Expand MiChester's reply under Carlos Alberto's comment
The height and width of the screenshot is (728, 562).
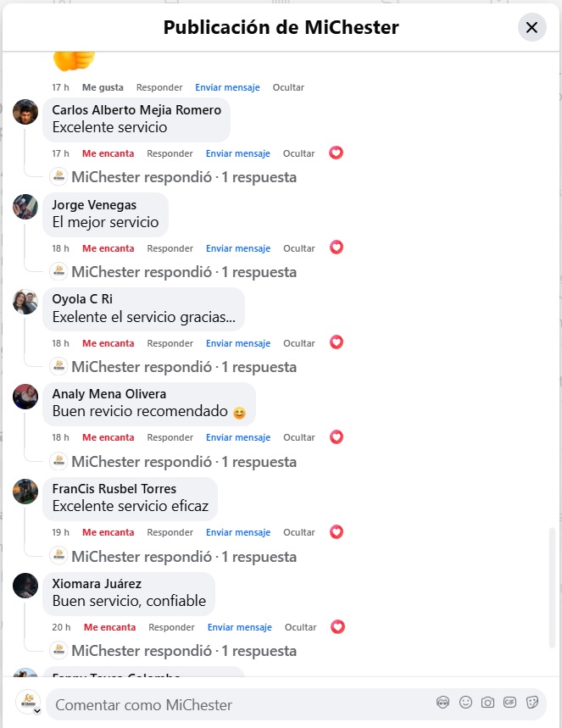coord(184,177)
